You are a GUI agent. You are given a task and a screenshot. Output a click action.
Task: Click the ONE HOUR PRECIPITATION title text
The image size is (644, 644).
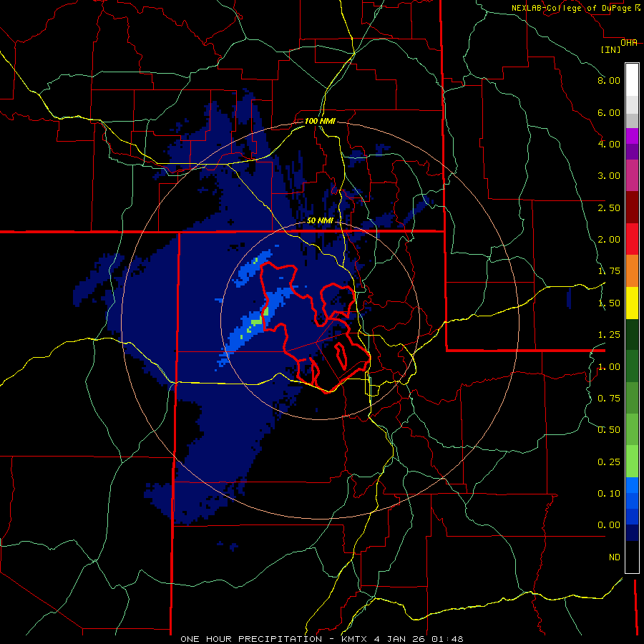coord(251,639)
